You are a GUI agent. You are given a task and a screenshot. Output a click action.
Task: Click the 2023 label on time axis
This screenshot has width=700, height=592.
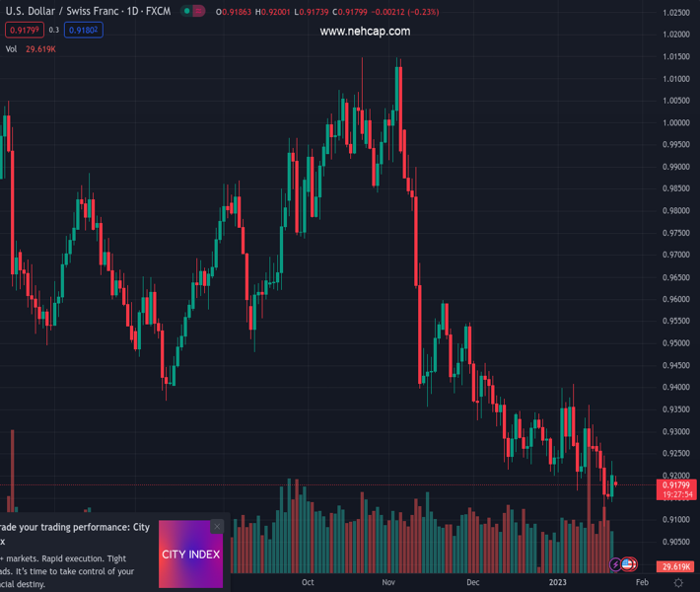557,582
